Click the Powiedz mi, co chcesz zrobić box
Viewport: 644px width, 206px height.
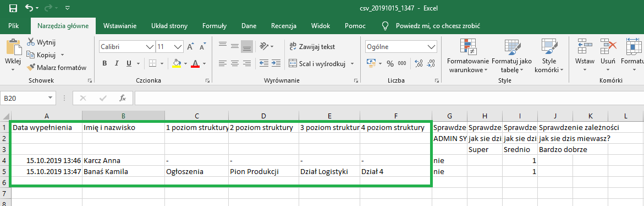click(x=437, y=26)
